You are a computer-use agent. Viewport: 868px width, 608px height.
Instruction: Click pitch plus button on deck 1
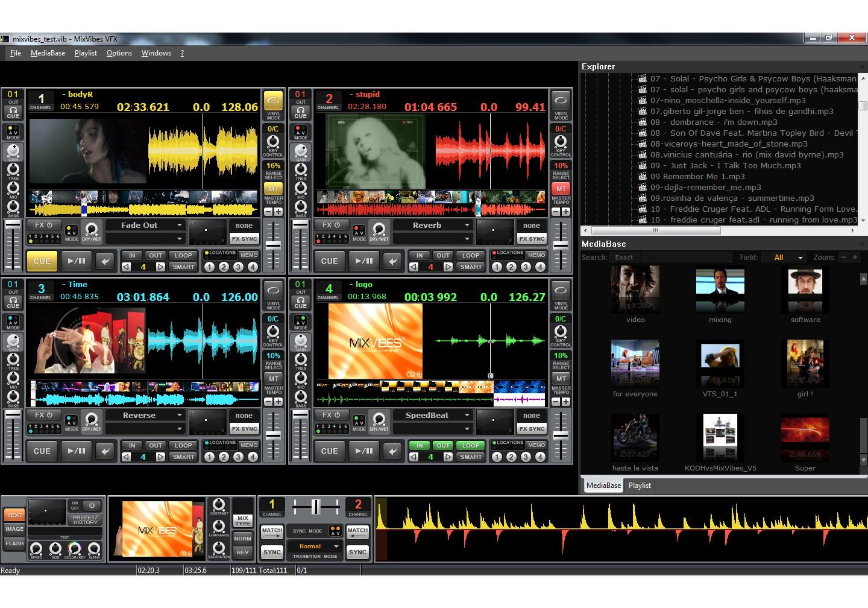tap(278, 212)
